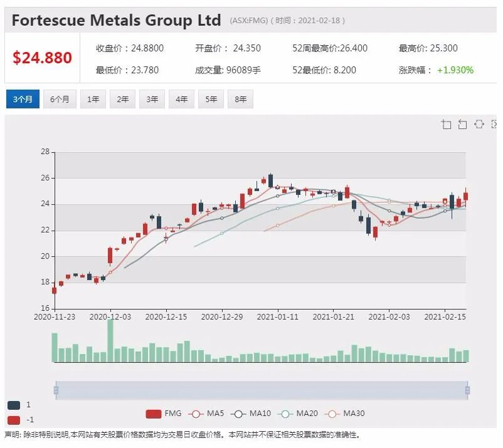Click the restore chart icon in toolbox
The width and height of the screenshot is (503, 448).
(479, 124)
